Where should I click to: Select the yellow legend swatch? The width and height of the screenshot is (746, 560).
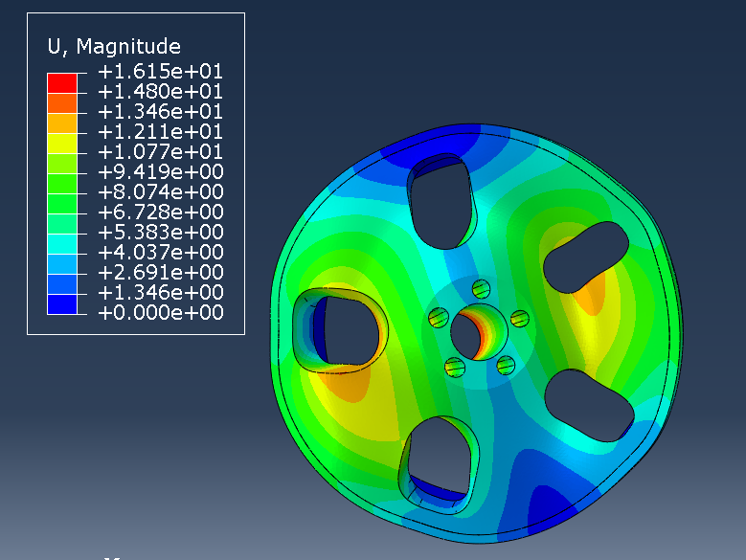[x=62, y=144]
